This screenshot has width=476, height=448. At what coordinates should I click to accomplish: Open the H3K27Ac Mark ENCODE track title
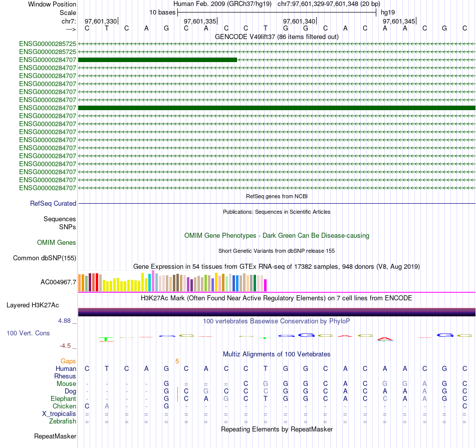(277, 298)
